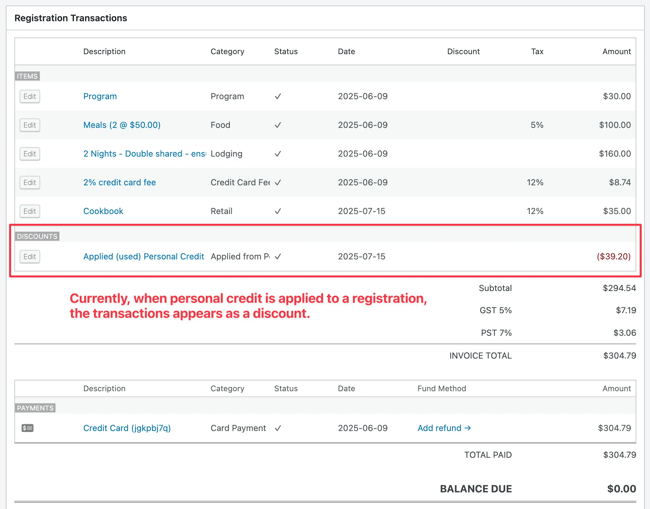Open the Credit Card (jgkpbj7q) payment link

126,428
